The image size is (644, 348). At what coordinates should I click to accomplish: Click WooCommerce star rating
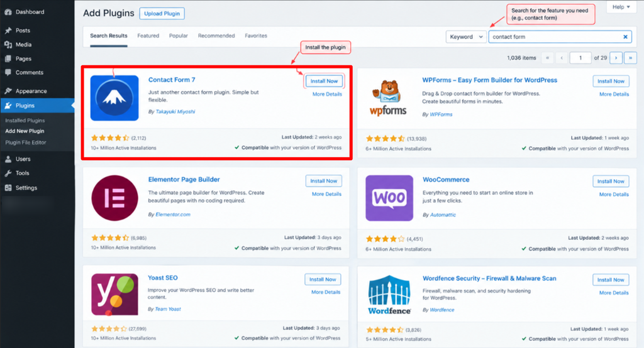point(386,239)
